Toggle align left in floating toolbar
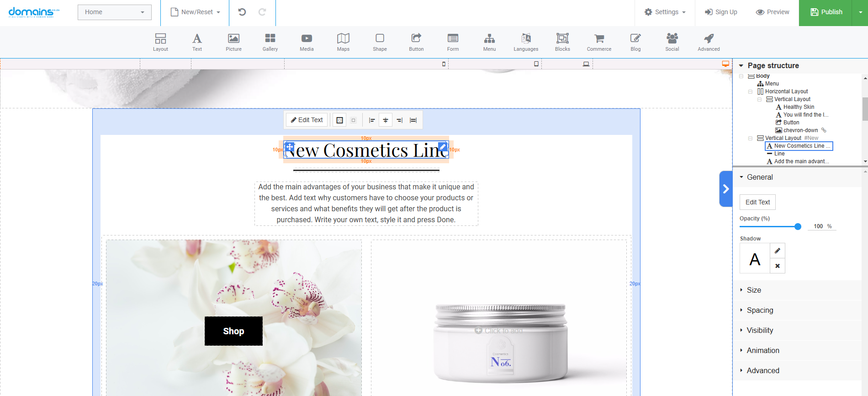Screen dimensions: 868x396 pos(372,120)
